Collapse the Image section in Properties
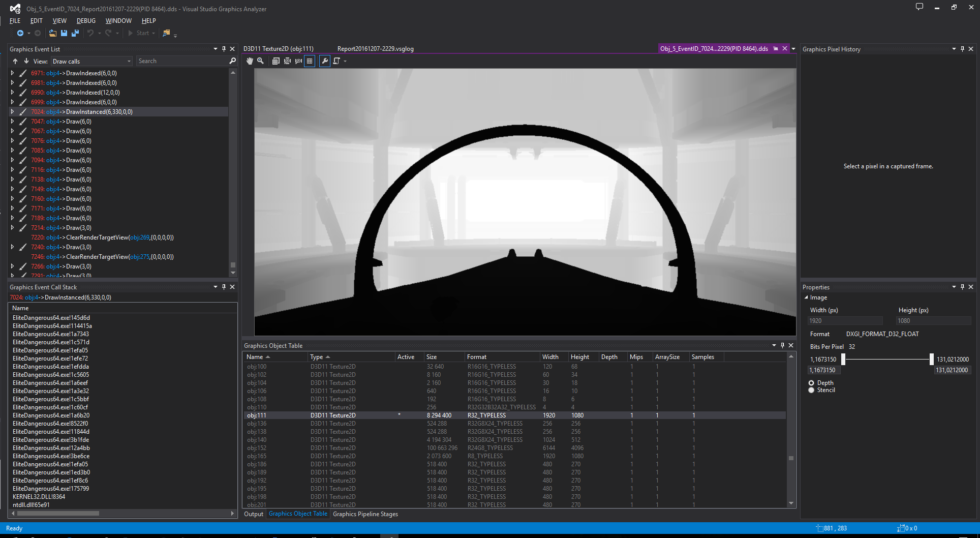Screen dimensions: 980x538 (806, 297)
